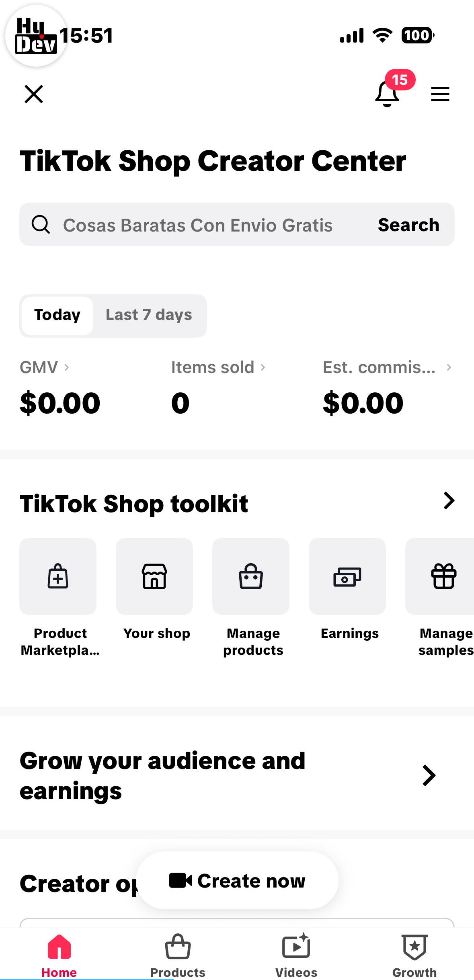The width and height of the screenshot is (474, 980).
Task: Tap the product search input field
Action: tap(197, 225)
